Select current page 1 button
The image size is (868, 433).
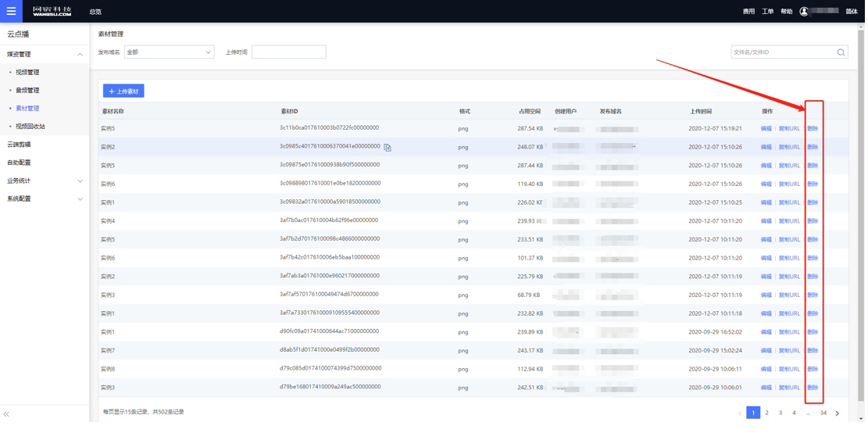point(753,413)
